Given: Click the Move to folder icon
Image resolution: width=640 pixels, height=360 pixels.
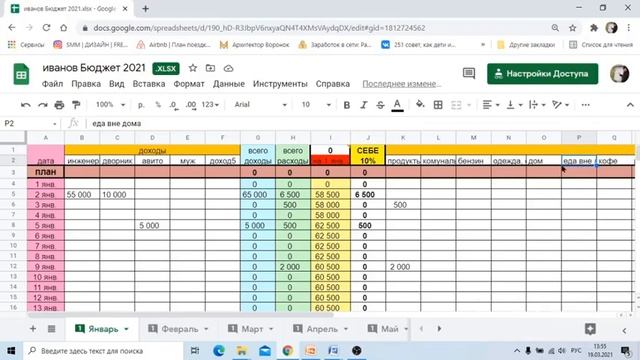Looking at the screenshot, I should 210,68.
